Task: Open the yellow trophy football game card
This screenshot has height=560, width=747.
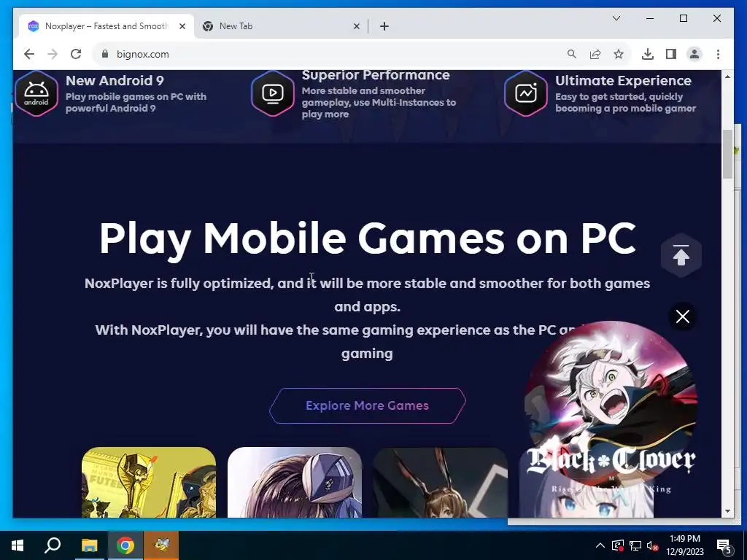Action: 149,482
